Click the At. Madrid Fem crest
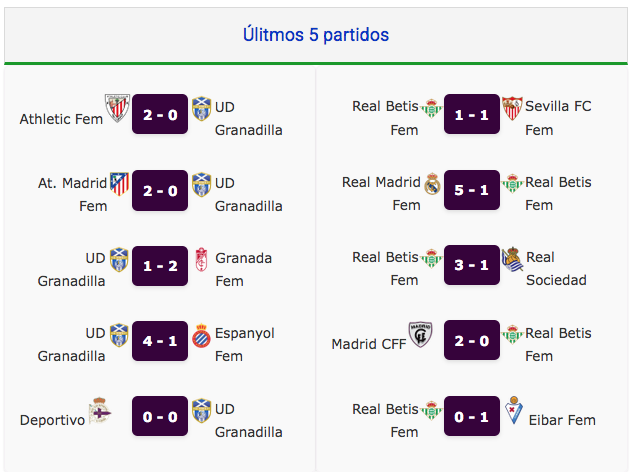This screenshot has width=640, height=472. click(x=119, y=184)
